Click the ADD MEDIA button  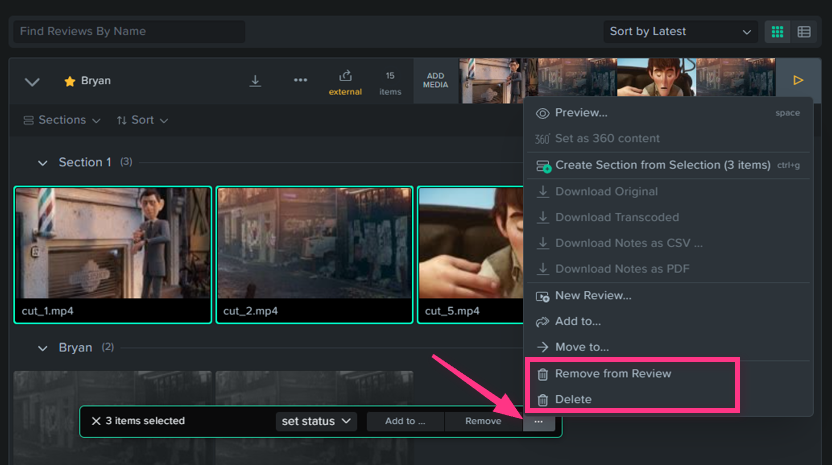pos(436,80)
